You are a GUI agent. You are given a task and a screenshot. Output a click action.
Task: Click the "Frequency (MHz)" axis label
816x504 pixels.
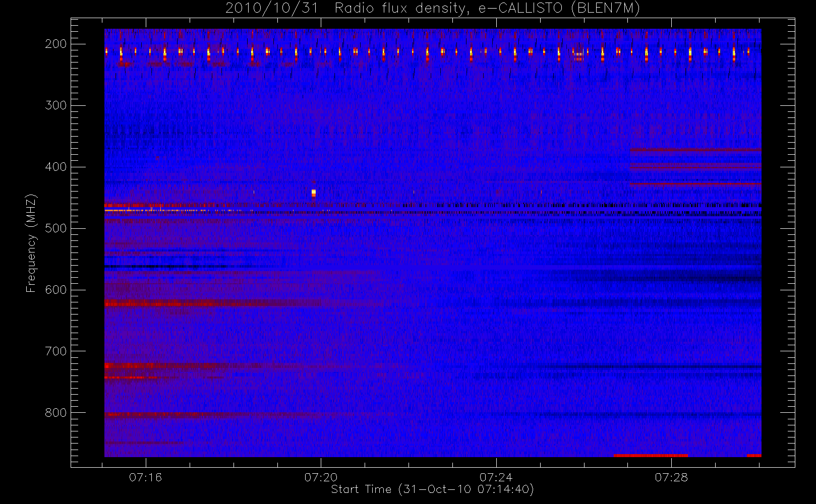(x=31, y=243)
